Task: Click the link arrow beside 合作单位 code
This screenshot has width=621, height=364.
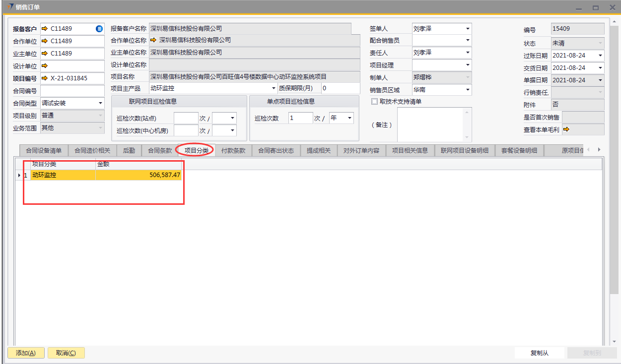Action: [x=45, y=41]
